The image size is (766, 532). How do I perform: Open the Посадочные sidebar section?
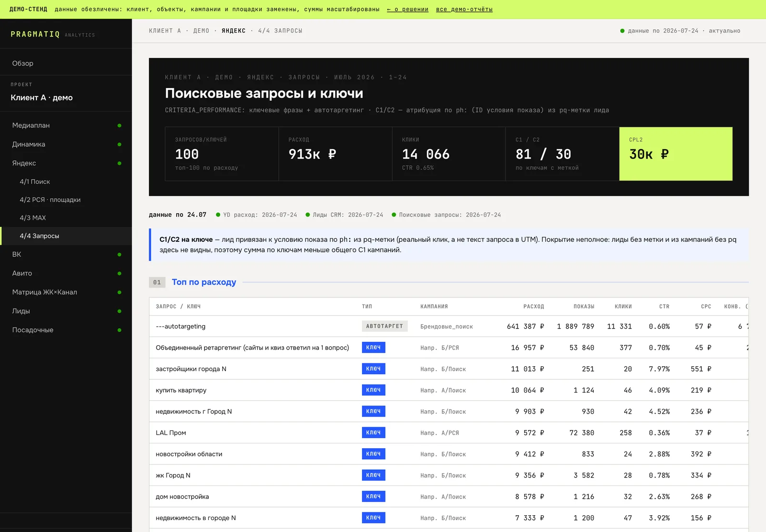coord(66,330)
